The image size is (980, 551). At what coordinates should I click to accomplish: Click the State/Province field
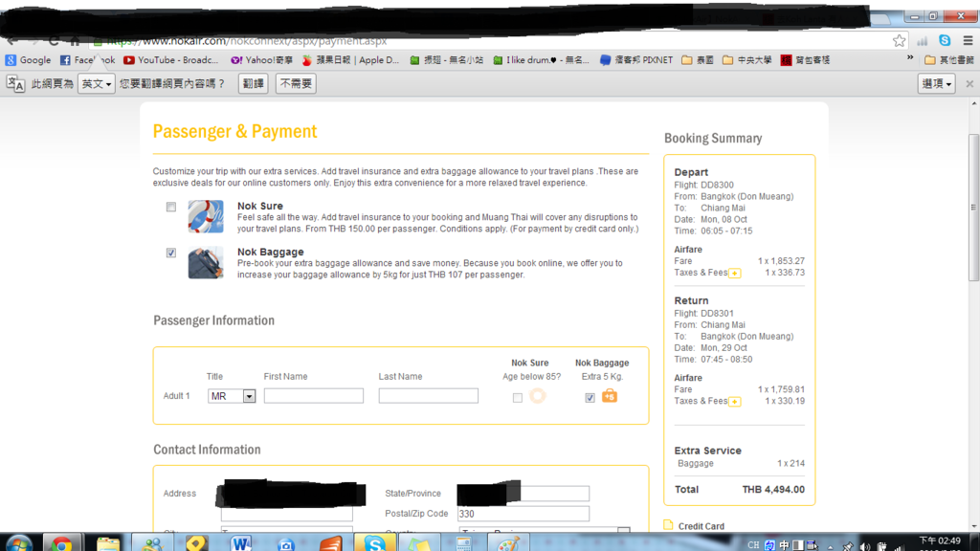[523, 494]
